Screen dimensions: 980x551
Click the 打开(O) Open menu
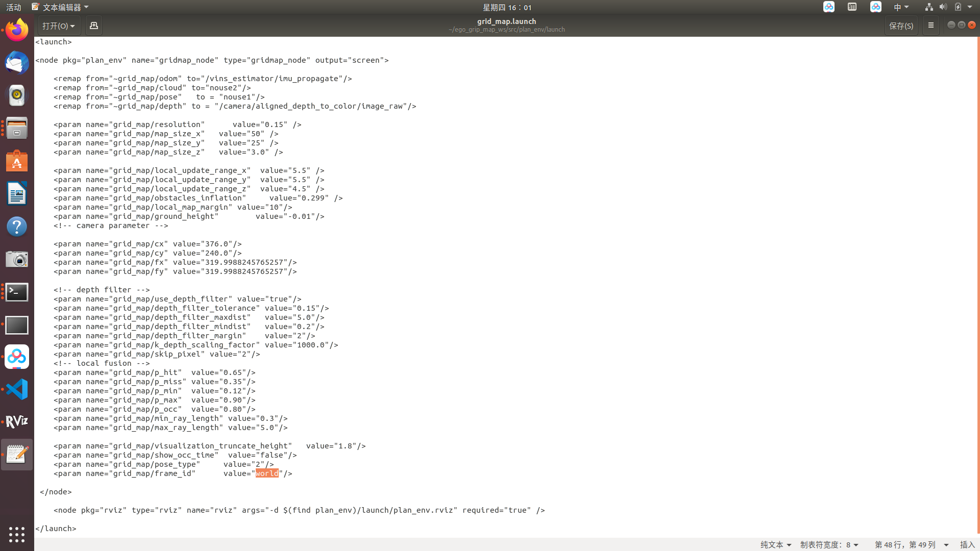click(58, 26)
